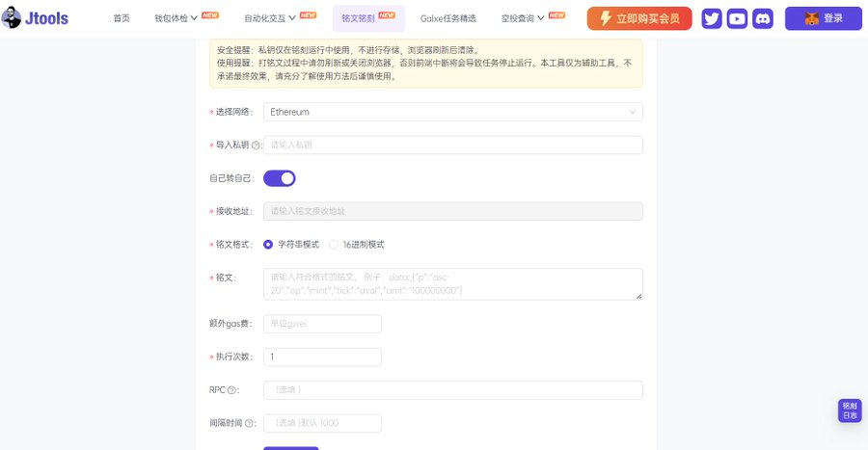The image size is (868, 450).
Task: Focus the 铭文 inscription text area
Action: [x=453, y=284]
